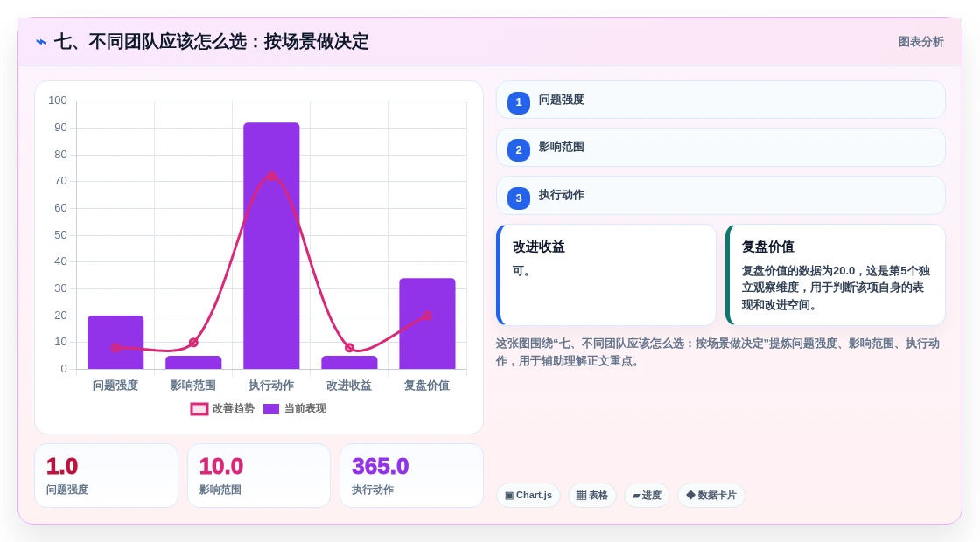Click the title 七、不同团队应该怎么选：按场景做决定
The width and height of the screenshot is (980, 542).
click(211, 42)
